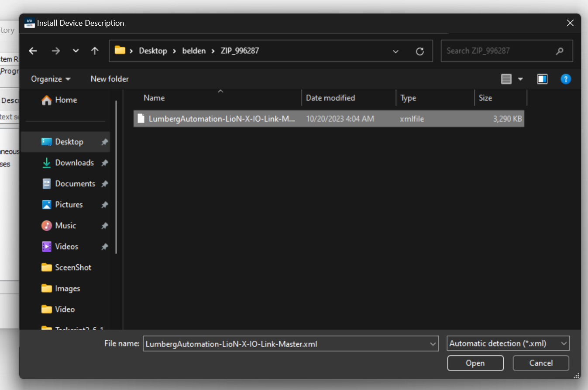The width and height of the screenshot is (588, 390).
Task: Go forward using the right arrow
Action: click(x=55, y=51)
